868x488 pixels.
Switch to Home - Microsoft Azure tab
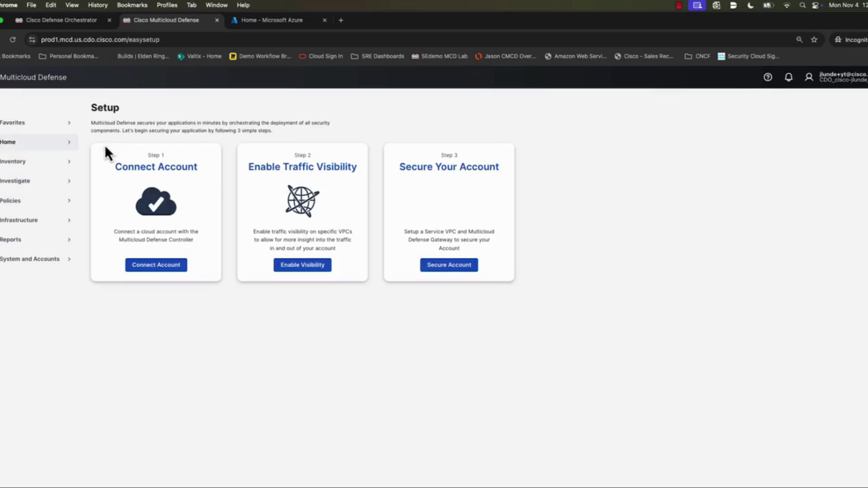tap(272, 20)
